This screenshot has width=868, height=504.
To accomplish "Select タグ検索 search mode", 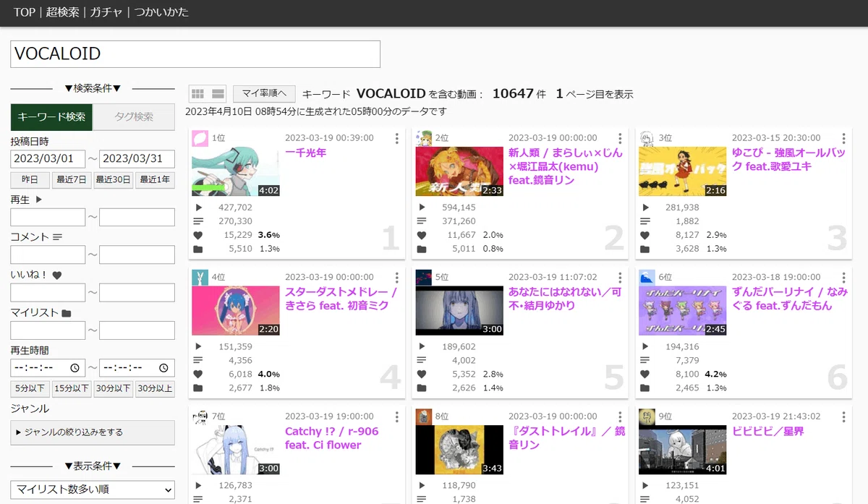I will point(134,117).
